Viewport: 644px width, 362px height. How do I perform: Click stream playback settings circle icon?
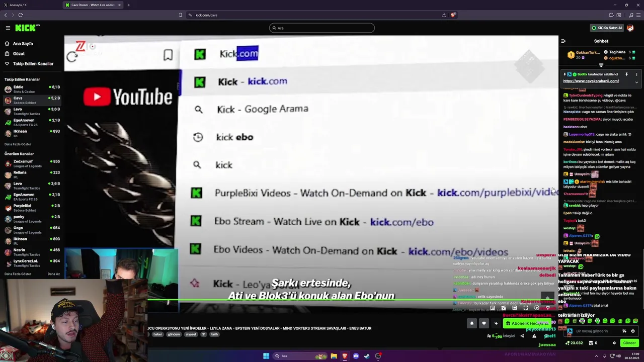536,308
